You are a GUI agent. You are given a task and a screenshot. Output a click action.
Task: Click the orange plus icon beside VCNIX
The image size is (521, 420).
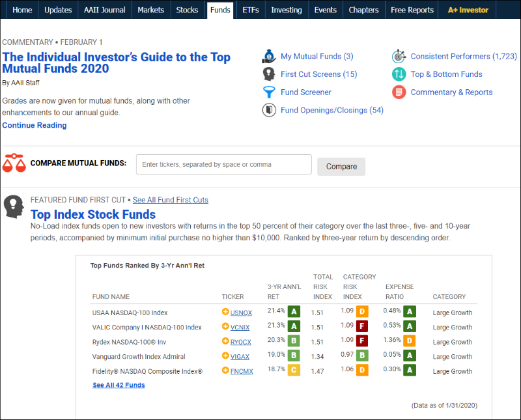coord(225,326)
